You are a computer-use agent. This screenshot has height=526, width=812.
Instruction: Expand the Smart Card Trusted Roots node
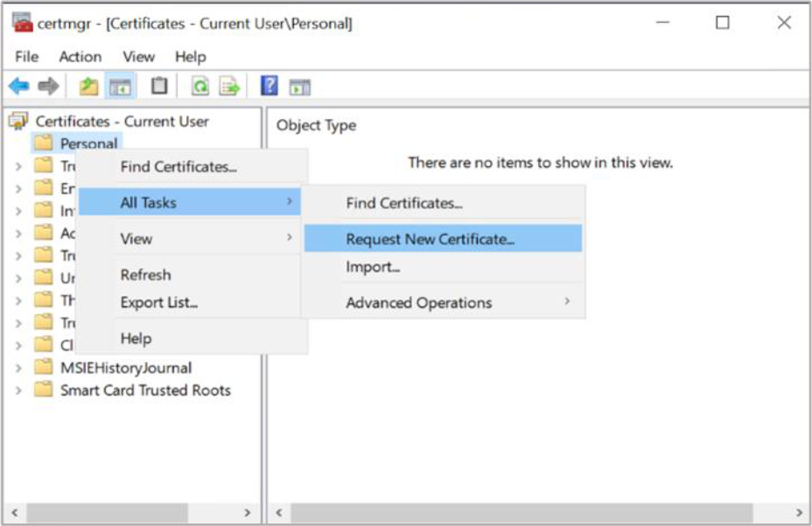(18, 390)
